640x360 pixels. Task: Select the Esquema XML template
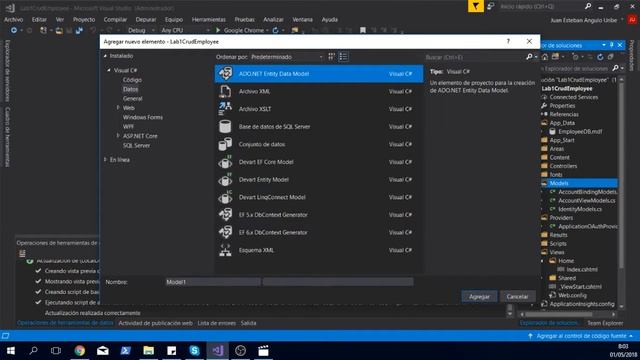[319, 250]
